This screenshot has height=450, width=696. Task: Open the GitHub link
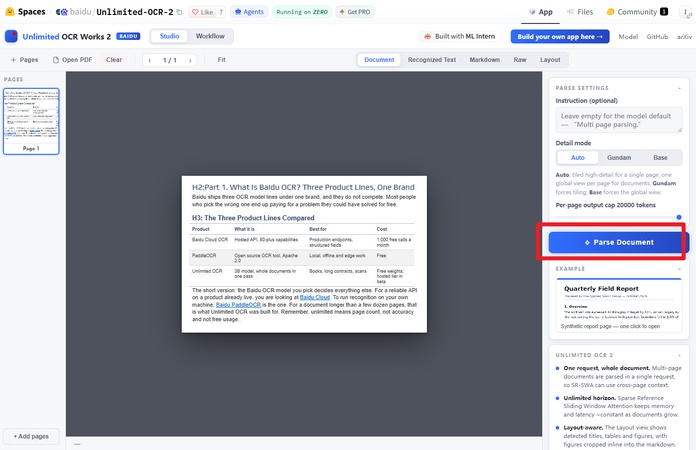[657, 37]
